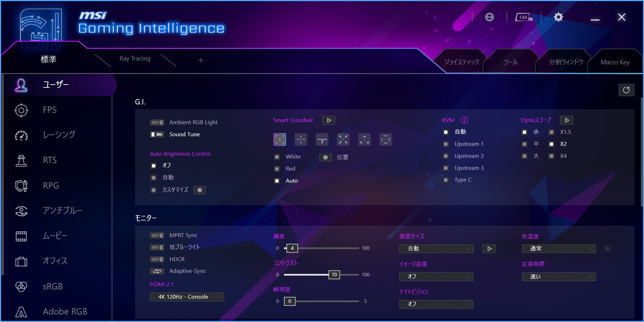Select the FPS mode in sidebar

pyautogui.click(x=50, y=110)
